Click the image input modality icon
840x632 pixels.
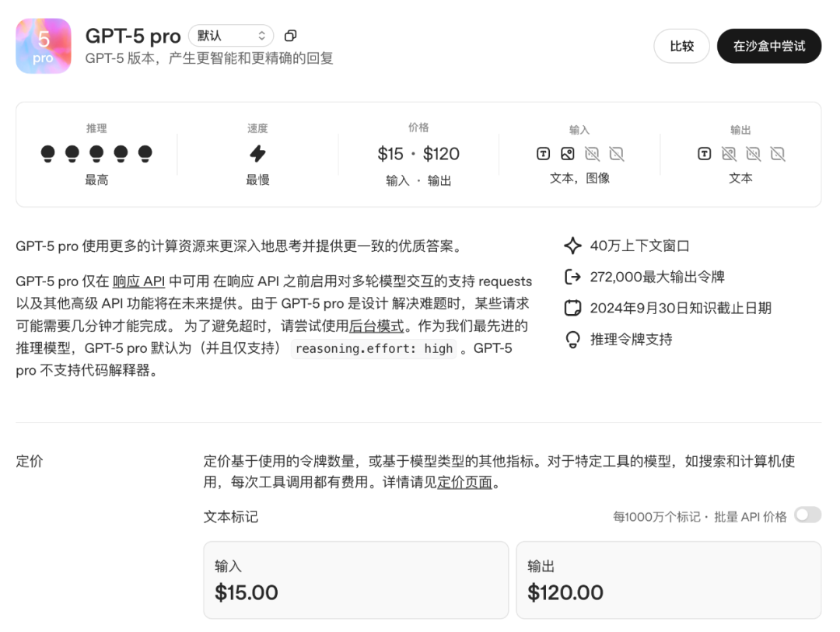pyautogui.click(x=568, y=154)
